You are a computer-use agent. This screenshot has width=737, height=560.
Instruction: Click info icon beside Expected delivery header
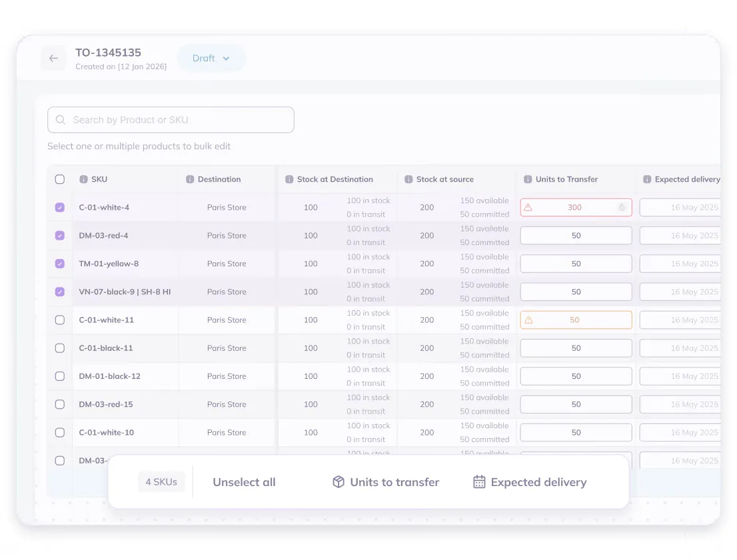click(x=647, y=180)
